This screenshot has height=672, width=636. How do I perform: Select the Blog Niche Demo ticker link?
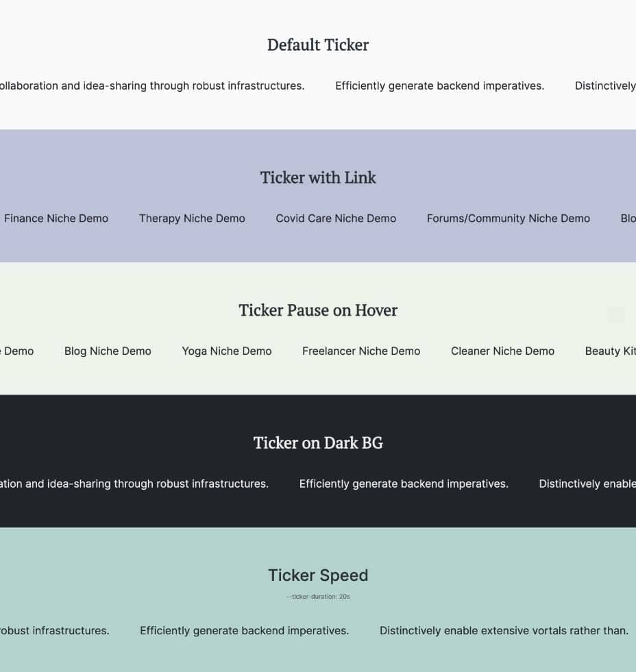click(x=108, y=351)
